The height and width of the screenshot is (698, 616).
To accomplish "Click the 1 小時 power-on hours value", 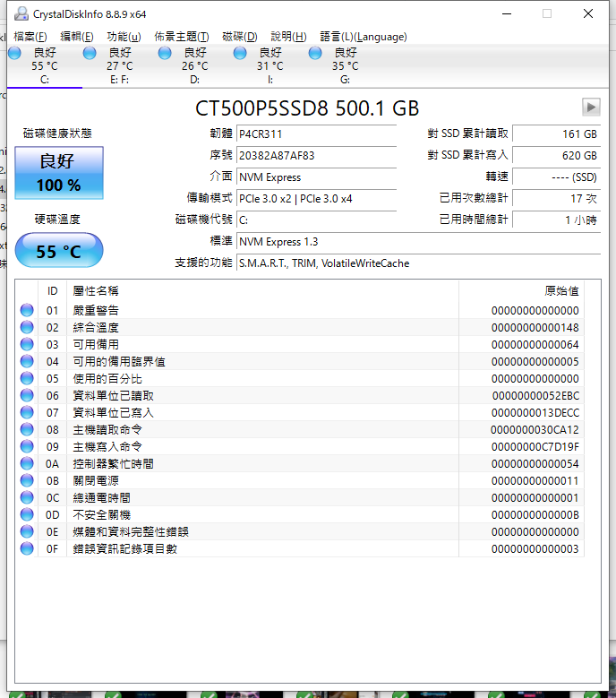I will coord(556,220).
